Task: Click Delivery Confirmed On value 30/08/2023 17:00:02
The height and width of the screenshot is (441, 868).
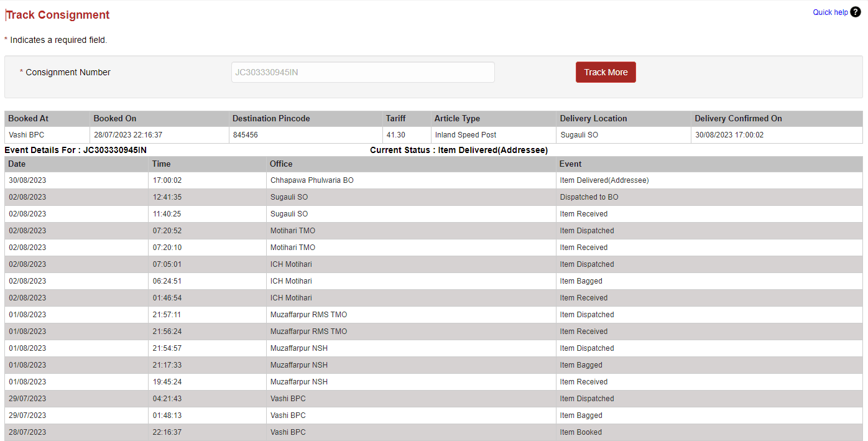Action: 729,135
